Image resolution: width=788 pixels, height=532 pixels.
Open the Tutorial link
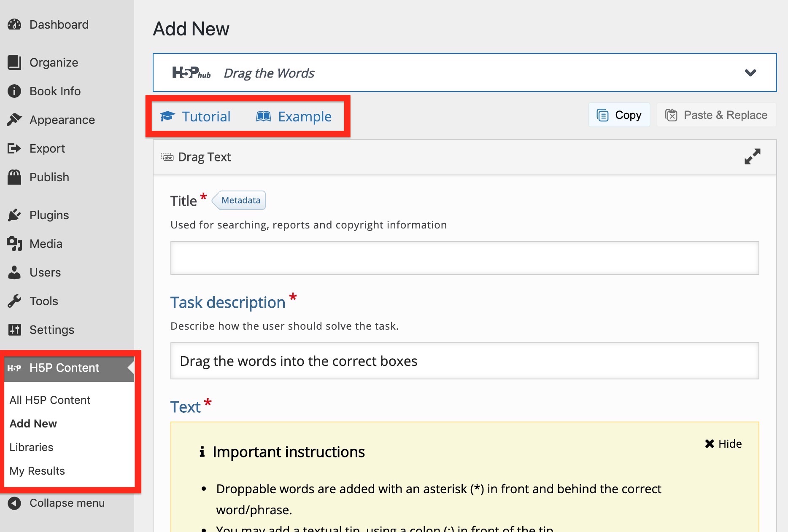pos(196,116)
